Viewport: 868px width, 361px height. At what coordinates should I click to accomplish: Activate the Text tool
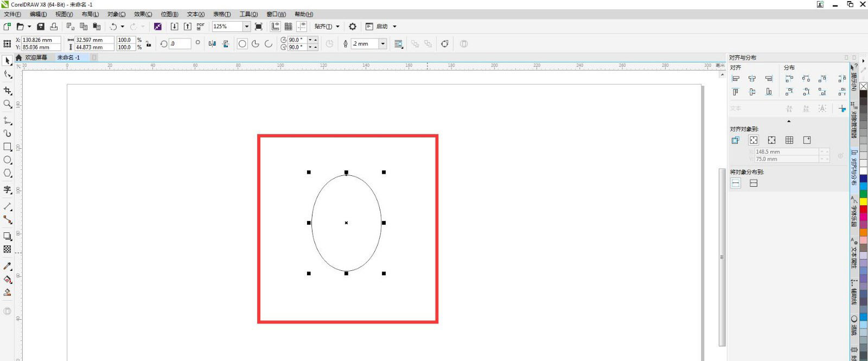click(8, 189)
